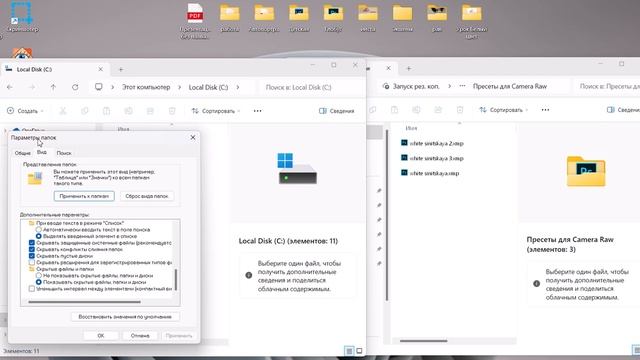Click the Copy icon in Local Disk toolbar
Screen dimensions: 640x360
84,111
